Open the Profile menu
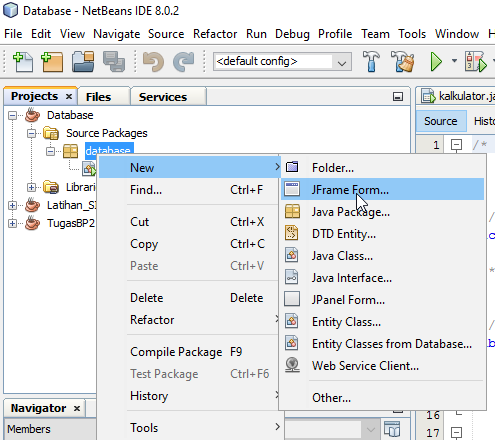 (335, 34)
